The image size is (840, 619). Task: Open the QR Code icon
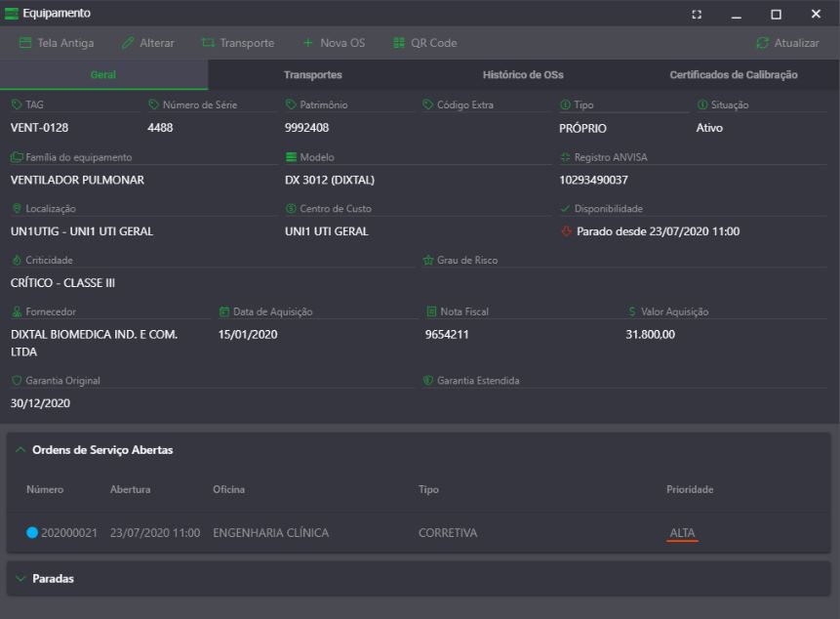pyautogui.click(x=399, y=43)
